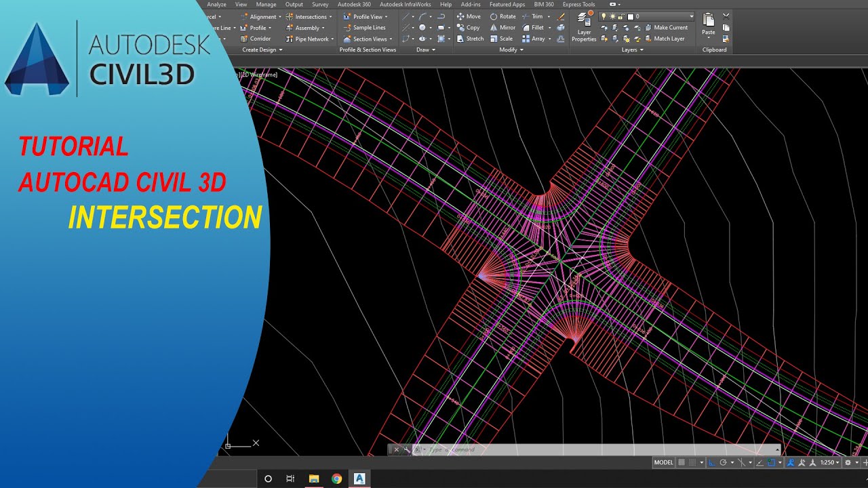868x488 pixels.
Task: Toggle drawing grid display in status bar
Action: [682, 462]
